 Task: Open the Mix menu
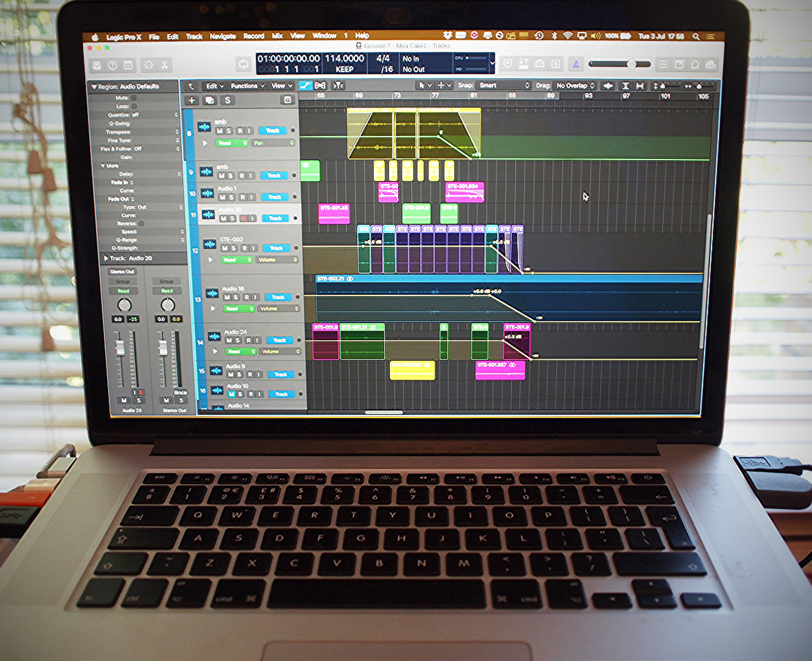(x=277, y=36)
